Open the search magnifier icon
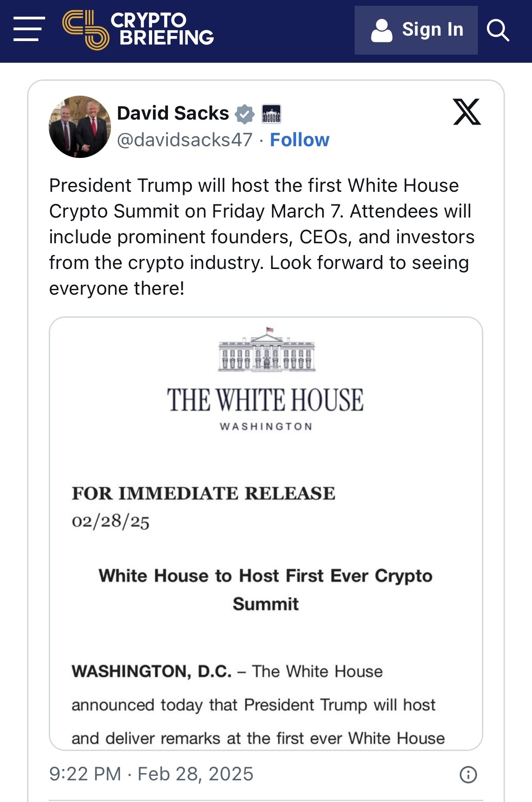 (x=498, y=30)
